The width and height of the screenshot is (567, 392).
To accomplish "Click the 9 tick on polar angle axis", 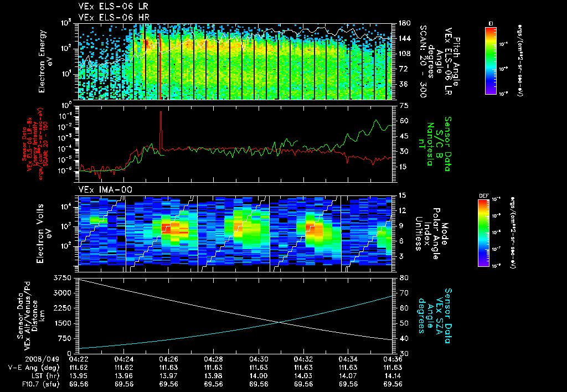I will pyautogui.click(x=400, y=226).
